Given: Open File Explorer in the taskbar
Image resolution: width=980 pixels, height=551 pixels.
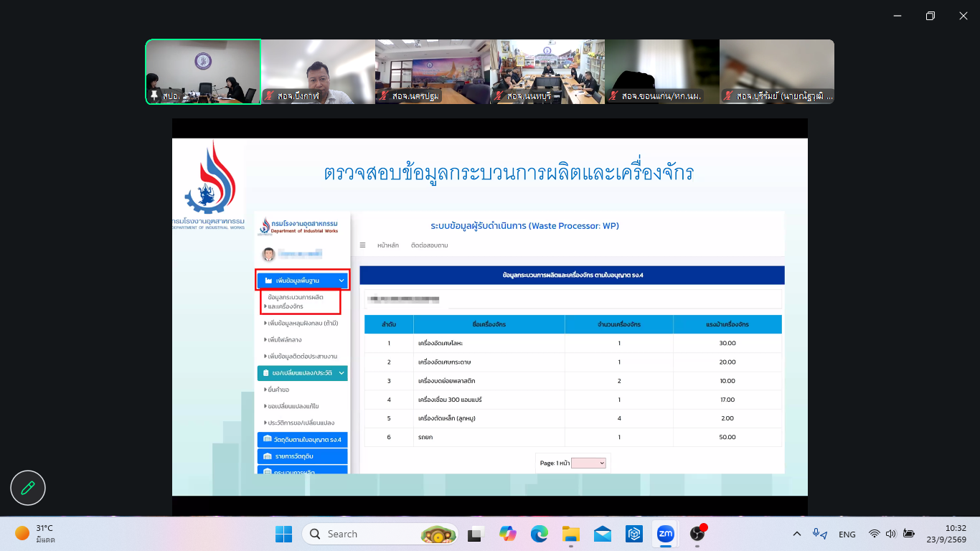Looking at the screenshot, I should [571, 534].
